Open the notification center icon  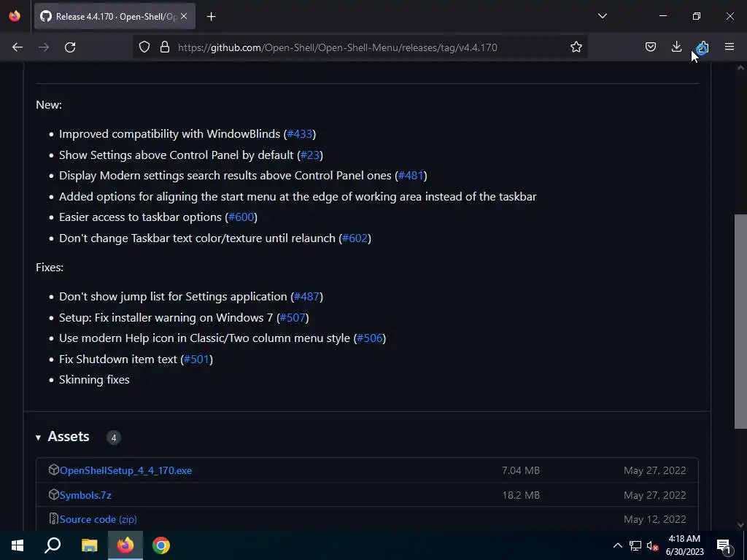point(724,545)
